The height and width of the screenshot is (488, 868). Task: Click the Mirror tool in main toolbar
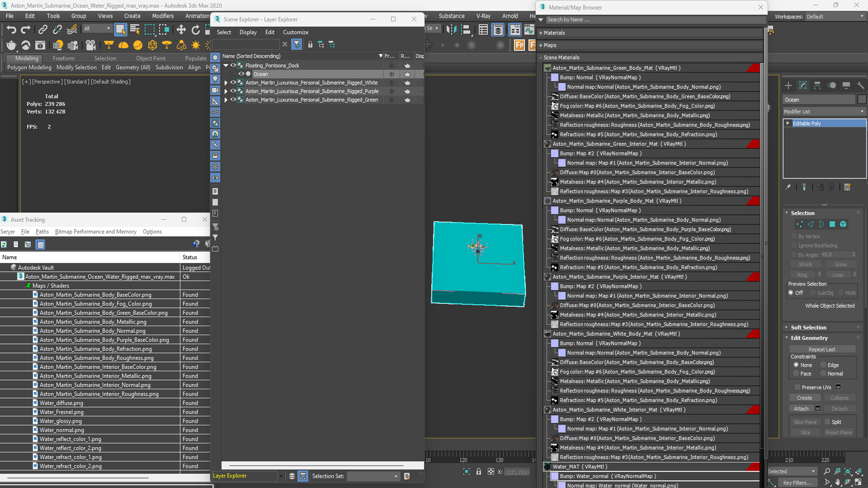[x=451, y=30]
